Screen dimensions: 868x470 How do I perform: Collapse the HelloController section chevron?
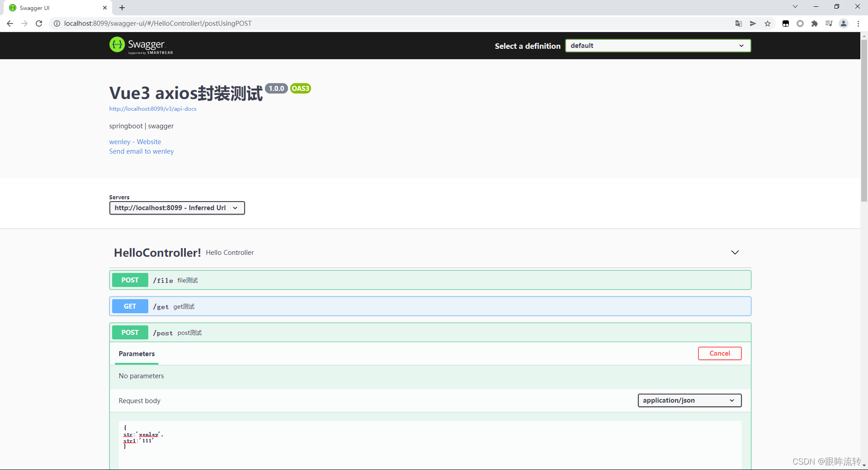pos(735,252)
